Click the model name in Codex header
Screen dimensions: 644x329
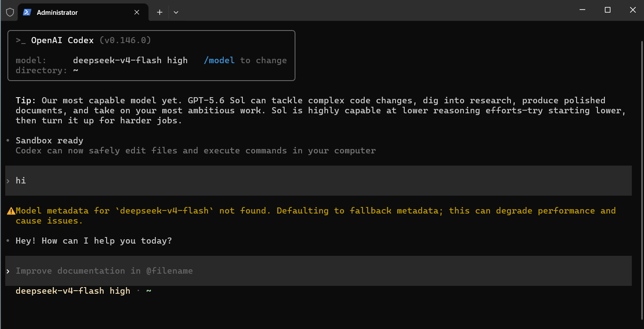click(130, 61)
